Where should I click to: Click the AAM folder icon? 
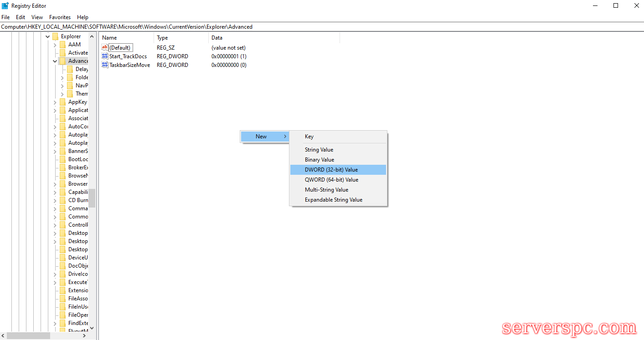[x=62, y=45]
